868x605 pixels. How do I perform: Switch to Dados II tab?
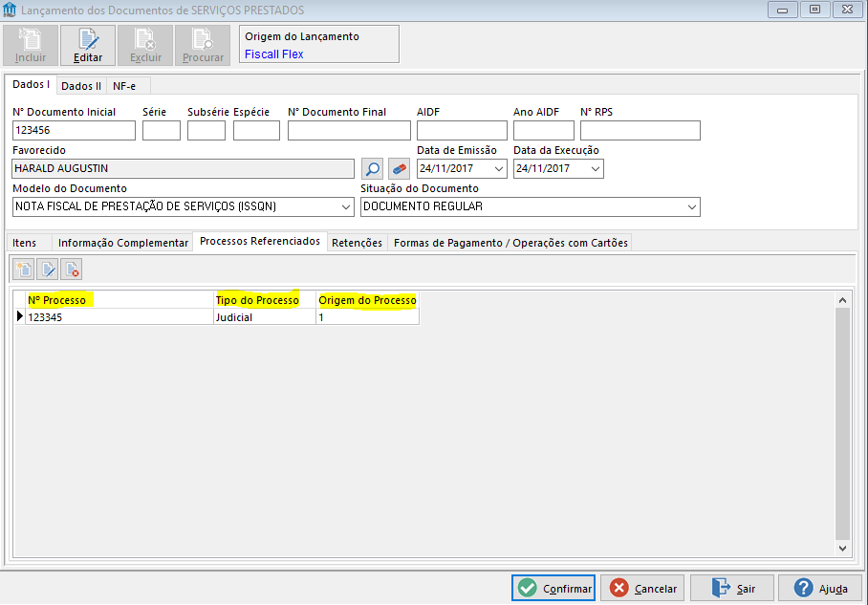81,86
